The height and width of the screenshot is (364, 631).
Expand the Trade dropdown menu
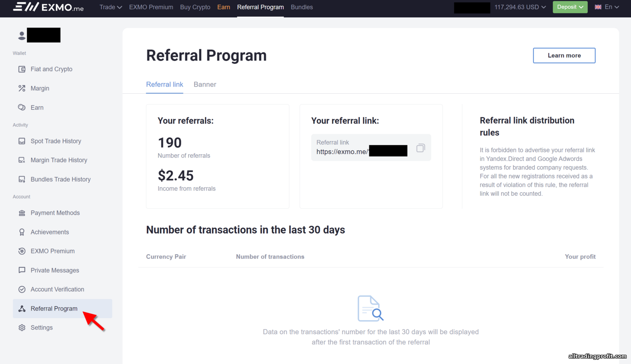coord(111,7)
